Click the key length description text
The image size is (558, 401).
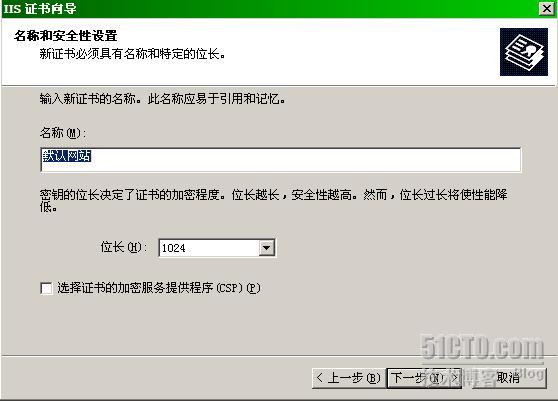point(273,200)
